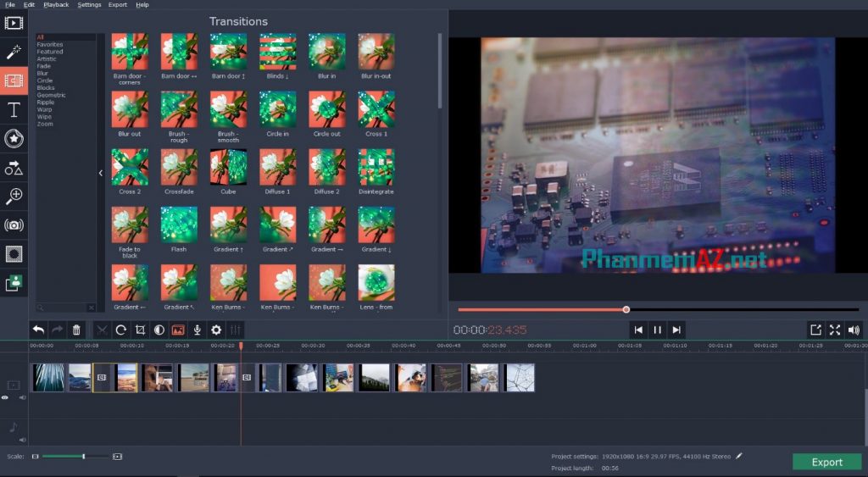Toggle preview volume speaker icon

pos(854,330)
